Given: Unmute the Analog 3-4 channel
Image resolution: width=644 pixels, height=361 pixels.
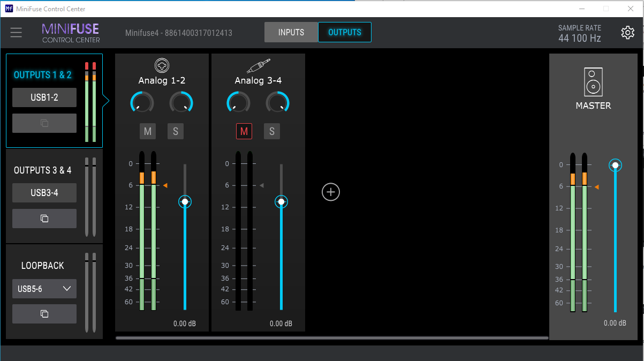Looking at the screenshot, I should [x=244, y=131].
